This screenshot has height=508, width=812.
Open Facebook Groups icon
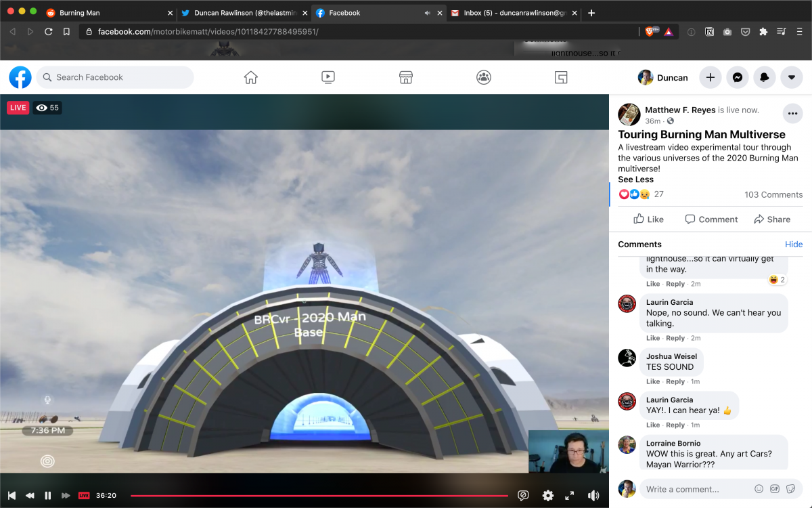click(x=484, y=77)
